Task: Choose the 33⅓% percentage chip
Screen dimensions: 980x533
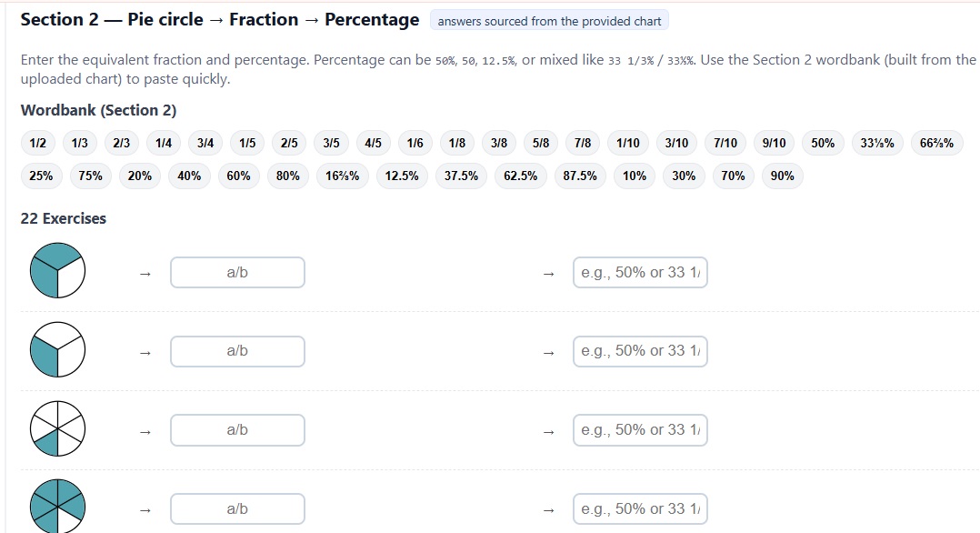Action: (x=877, y=143)
